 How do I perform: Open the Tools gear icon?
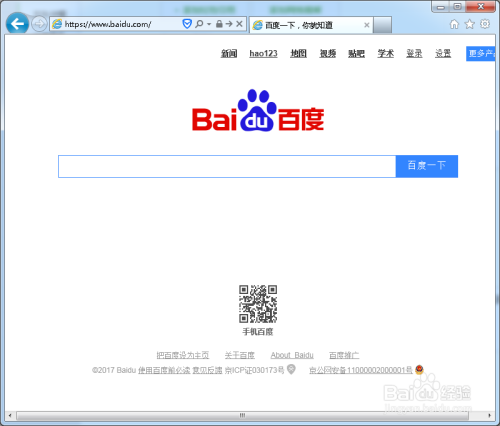tap(485, 24)
